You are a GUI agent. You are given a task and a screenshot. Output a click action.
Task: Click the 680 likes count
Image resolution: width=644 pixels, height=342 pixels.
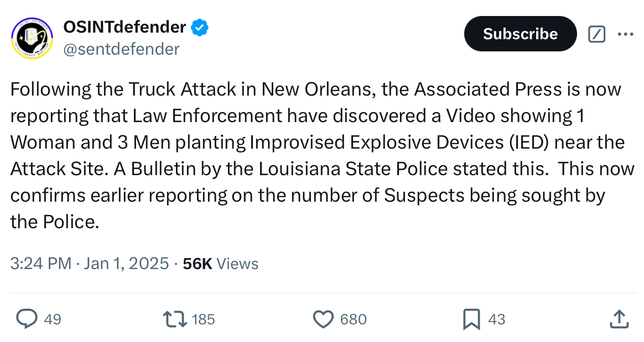(x=353, y=319)
